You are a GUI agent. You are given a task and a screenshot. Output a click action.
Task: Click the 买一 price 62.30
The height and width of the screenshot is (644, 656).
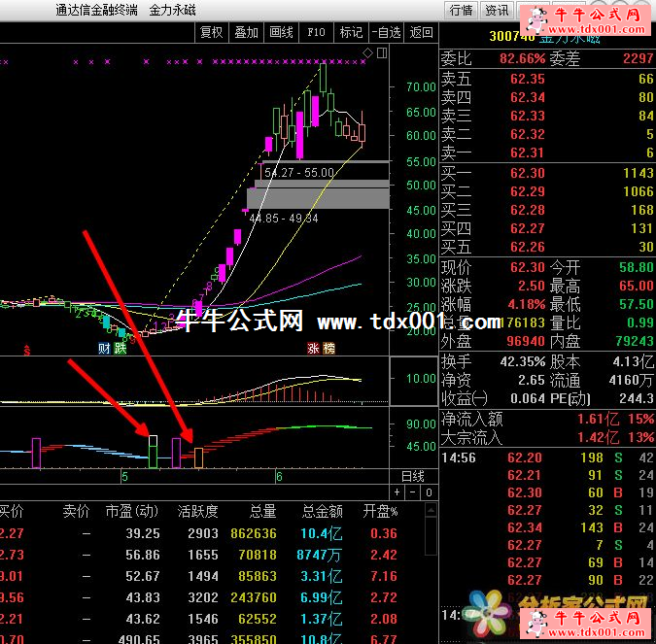(527, 173)
